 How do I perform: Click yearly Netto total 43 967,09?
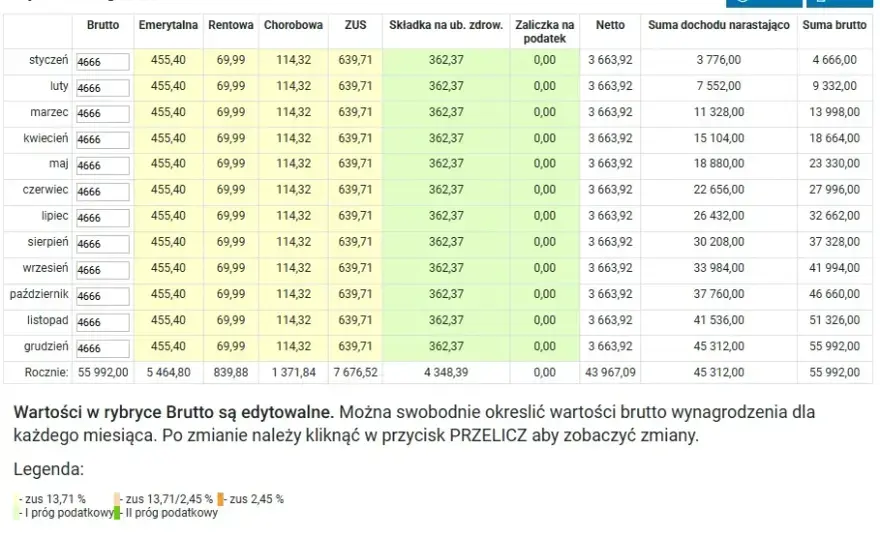click(610, 372)
